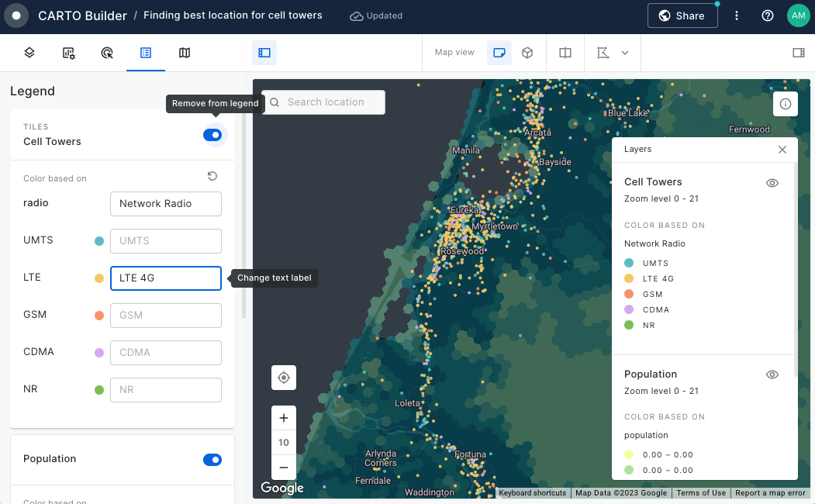Switch to 3D map view
Image resolution: width=815 pixels, height=504 pixels.
[527, 53]
